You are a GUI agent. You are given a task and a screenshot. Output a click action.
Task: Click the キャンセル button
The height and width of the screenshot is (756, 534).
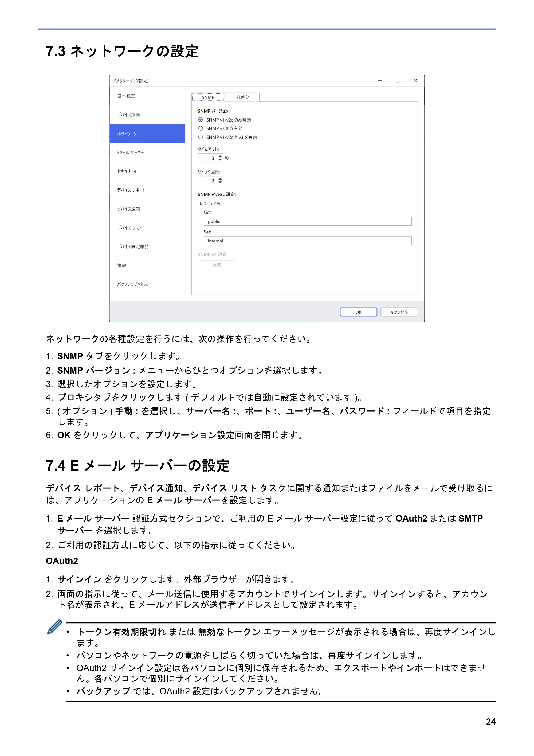399,312
